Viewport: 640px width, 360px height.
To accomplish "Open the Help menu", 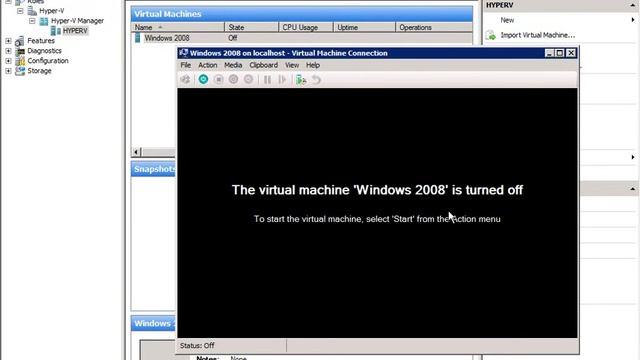I will 313,65.
